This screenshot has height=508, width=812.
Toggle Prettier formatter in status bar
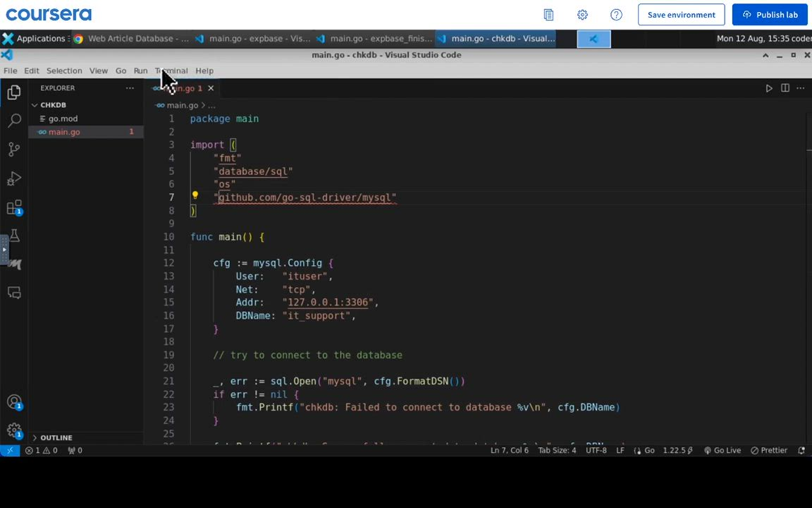769,450
